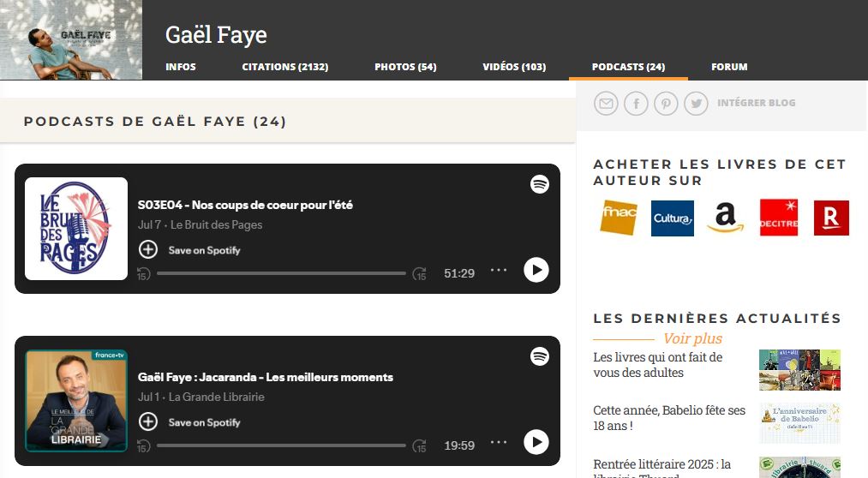
Task: Open the Cultura store logo
Action: [x=672, y=218]
